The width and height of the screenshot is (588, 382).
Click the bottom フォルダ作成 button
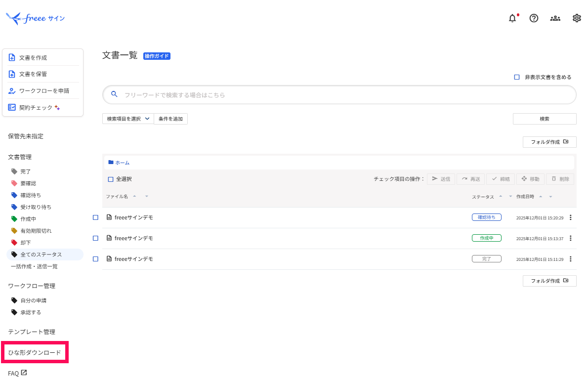pyautogui.click(x=549, y=281)
